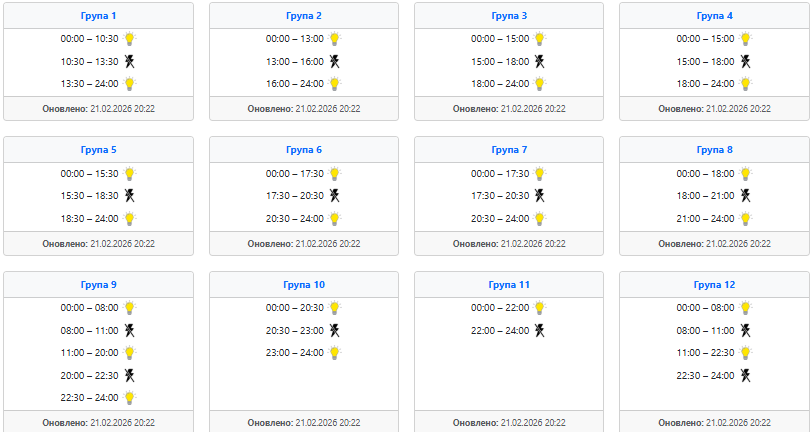Click the Група 10 time slot 20:30–23:00

pyautogui.click(x=295, y=330)
